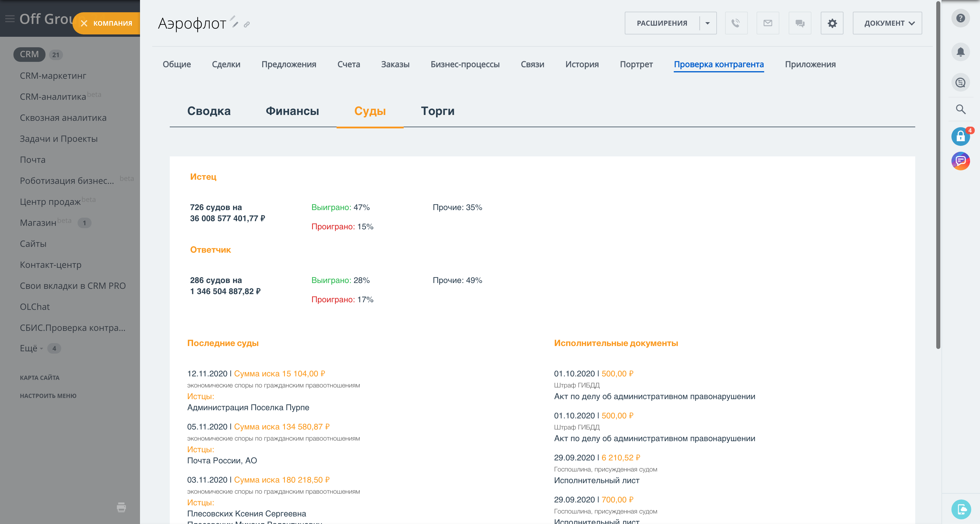
Task: Copy link via chain icon near title
Action: pyautogui.click(x=247, y=25)
